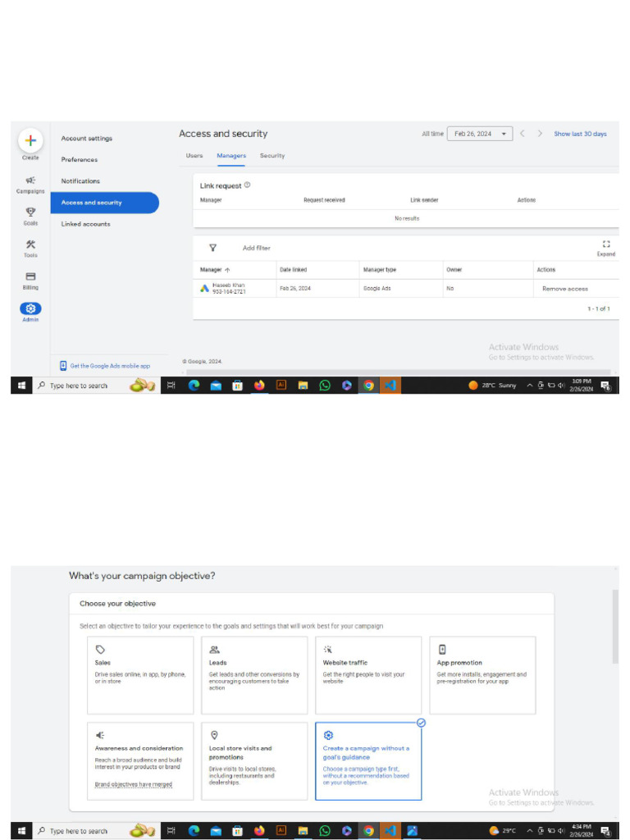Open Visual Studio Code in 4:34 PM taskbar

(x=390, y=830)
